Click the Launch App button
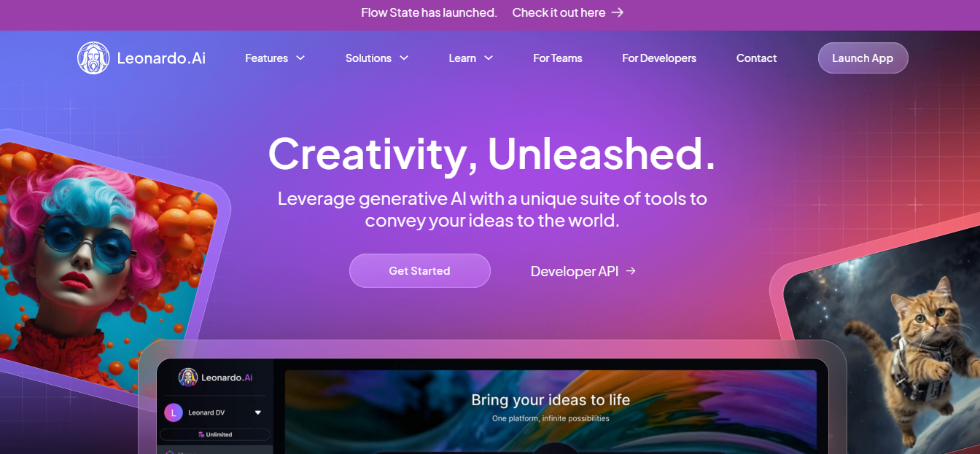The width and height of the screenshot is (980, 454). (x=863, y=58)
